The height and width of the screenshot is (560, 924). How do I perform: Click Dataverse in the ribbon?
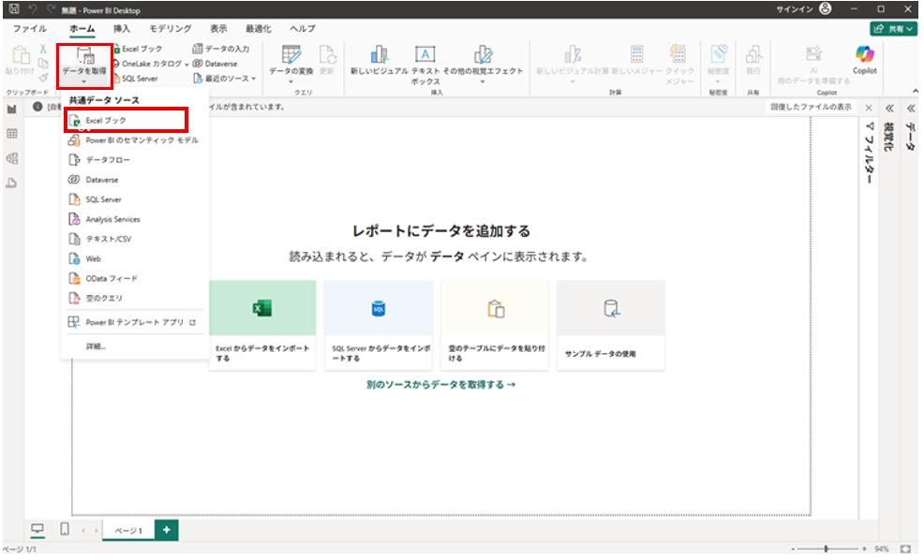(216, 64)
